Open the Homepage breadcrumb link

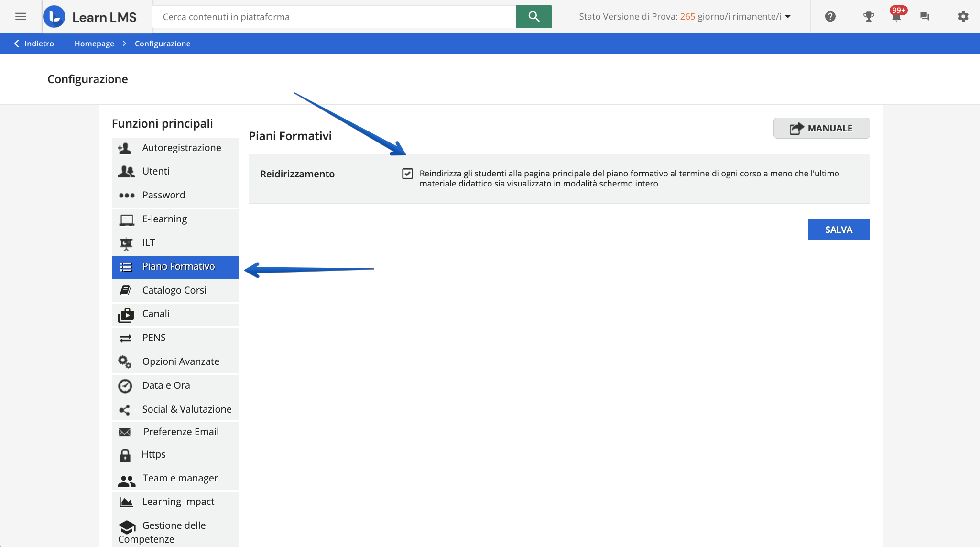[94, 44]
